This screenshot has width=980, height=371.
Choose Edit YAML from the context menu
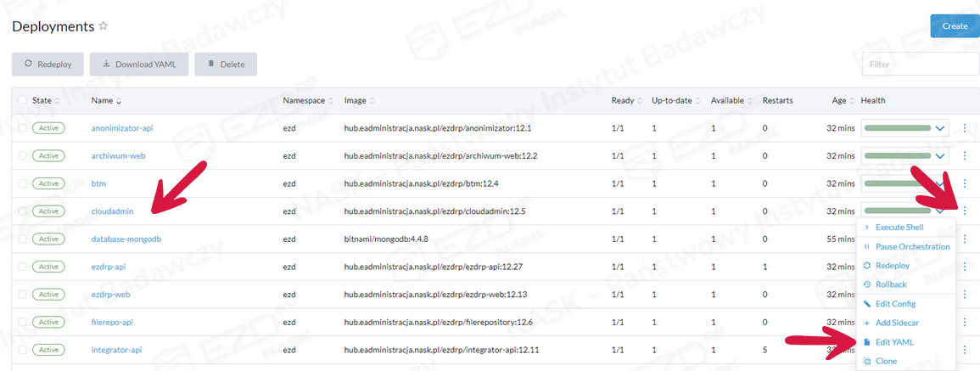coord(894,342)
